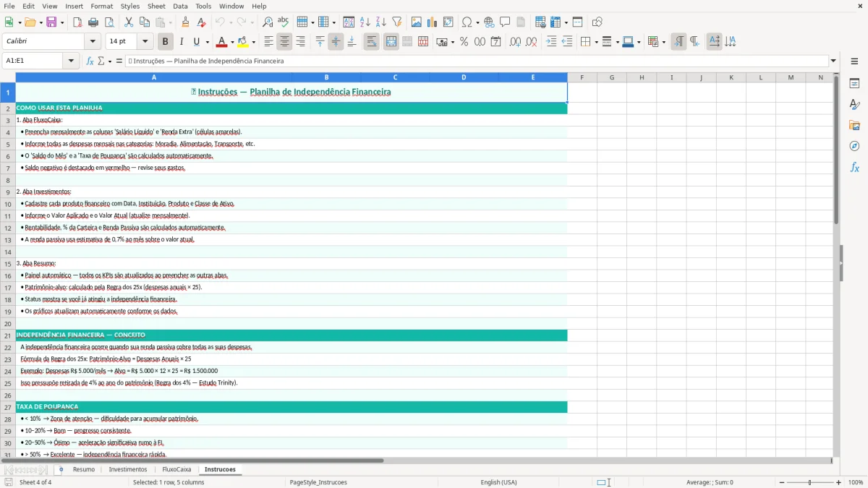868x488 pixels.
Task: Click Clone Formatting paintbrush icon
Action: [x=186, y=22]
